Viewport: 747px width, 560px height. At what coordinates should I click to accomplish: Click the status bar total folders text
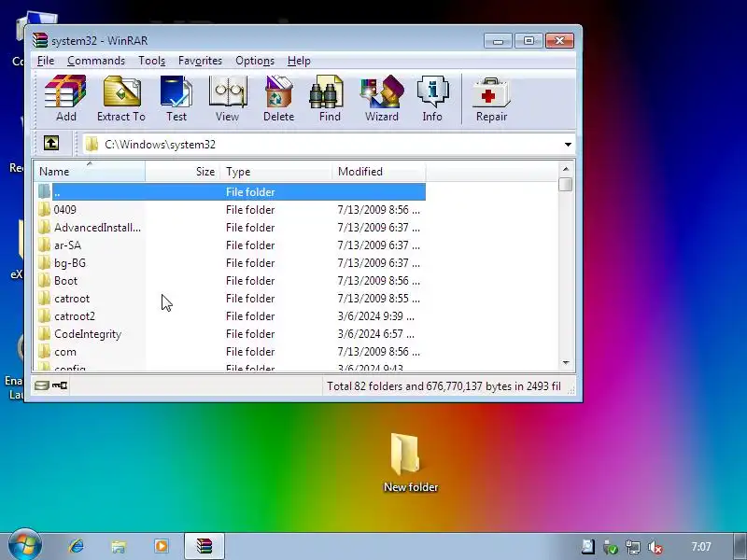coord(444,386)
